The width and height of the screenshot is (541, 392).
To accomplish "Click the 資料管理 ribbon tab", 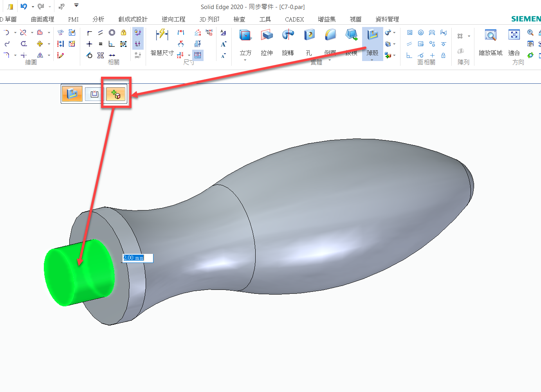I will tap(387, 19).
